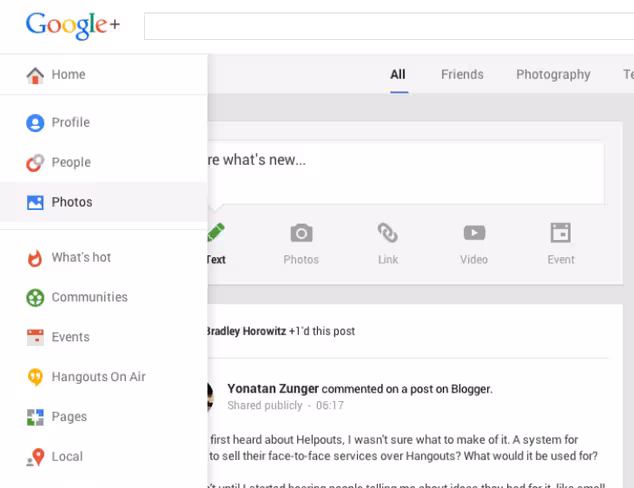Open Bradley Horowitz's profile link
Screen dimensions: 634x488
(x=247, y=331)
